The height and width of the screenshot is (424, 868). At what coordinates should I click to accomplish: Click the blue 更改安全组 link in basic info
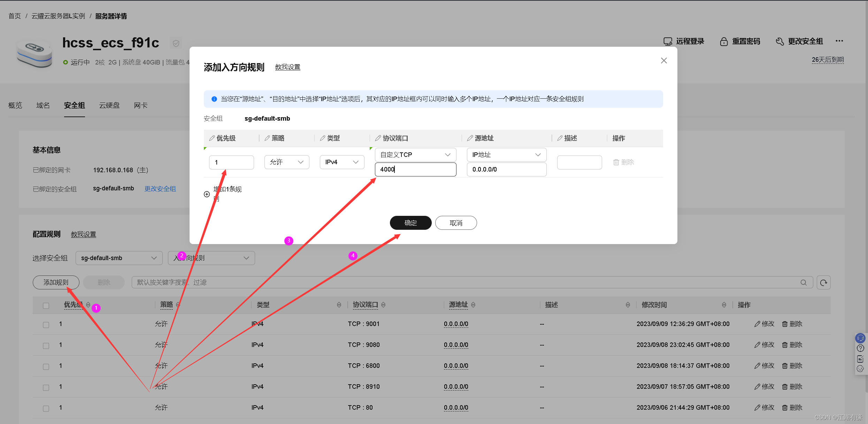160,189
